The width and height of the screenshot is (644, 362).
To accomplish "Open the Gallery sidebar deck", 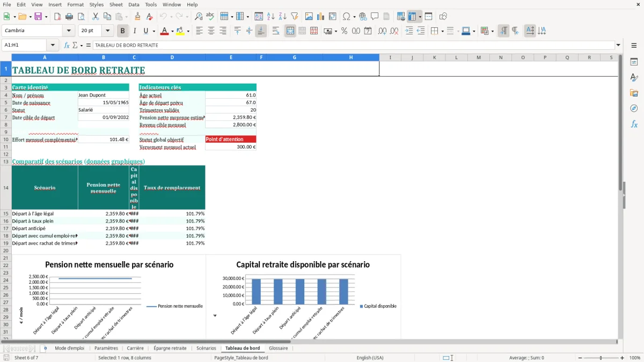I will click(x=634, y=93).
